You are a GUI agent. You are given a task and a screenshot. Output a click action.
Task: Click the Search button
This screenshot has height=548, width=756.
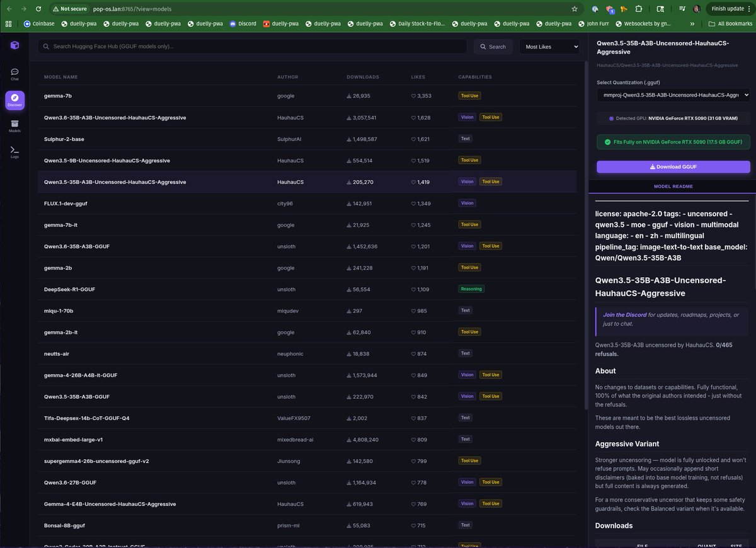[x=493, y=47]
